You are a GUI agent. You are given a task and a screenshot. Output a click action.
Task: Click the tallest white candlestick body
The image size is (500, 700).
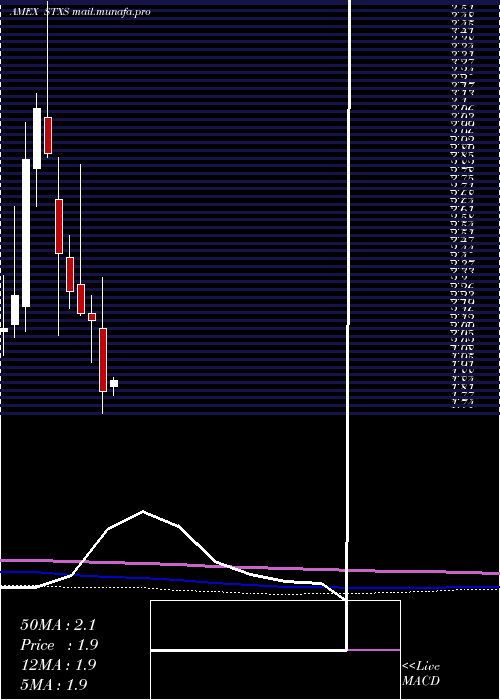(26, 233)
